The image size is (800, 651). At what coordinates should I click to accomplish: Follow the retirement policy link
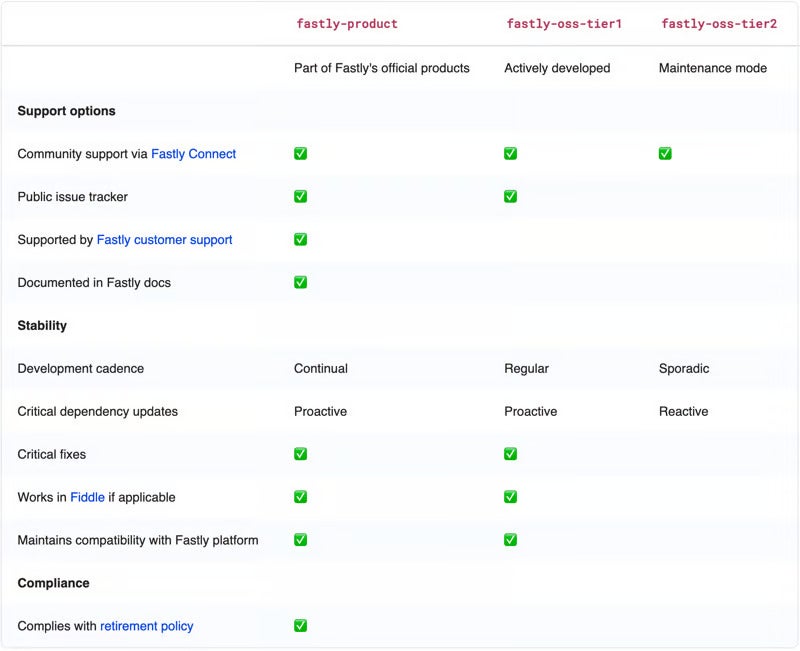[x=146, y=625]
